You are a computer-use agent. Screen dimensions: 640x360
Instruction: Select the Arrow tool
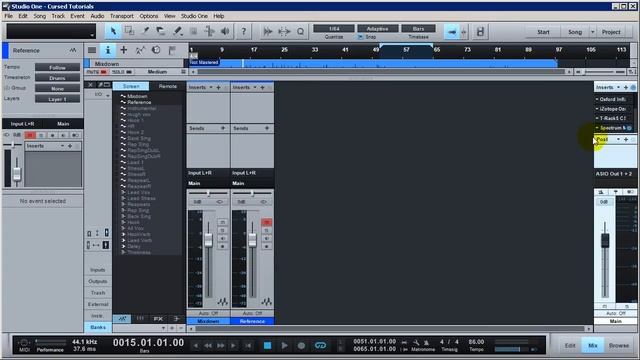tap(113, 31)
